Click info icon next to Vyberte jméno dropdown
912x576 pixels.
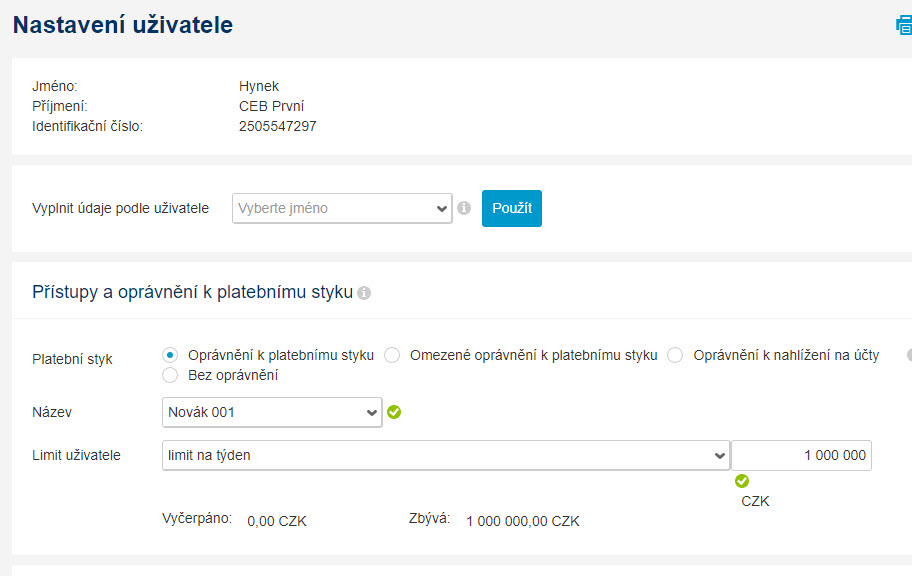click(464, 208)
